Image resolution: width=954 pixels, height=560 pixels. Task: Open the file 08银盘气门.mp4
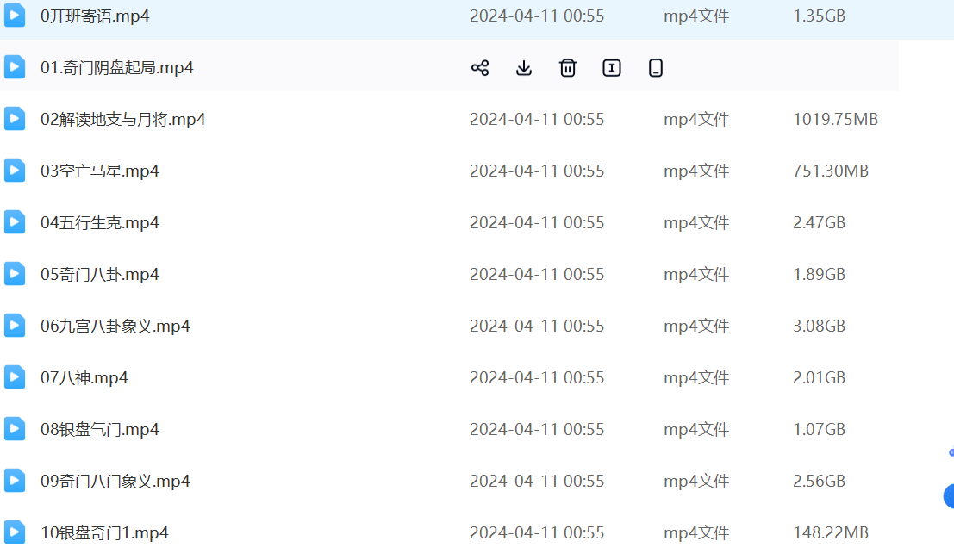pyautogui.click(x=99, y=430)
